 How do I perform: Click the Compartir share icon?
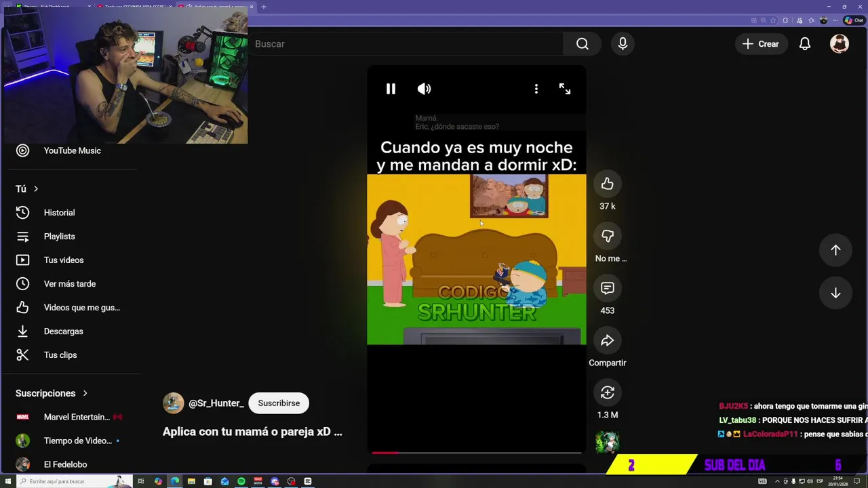(607, 340)
